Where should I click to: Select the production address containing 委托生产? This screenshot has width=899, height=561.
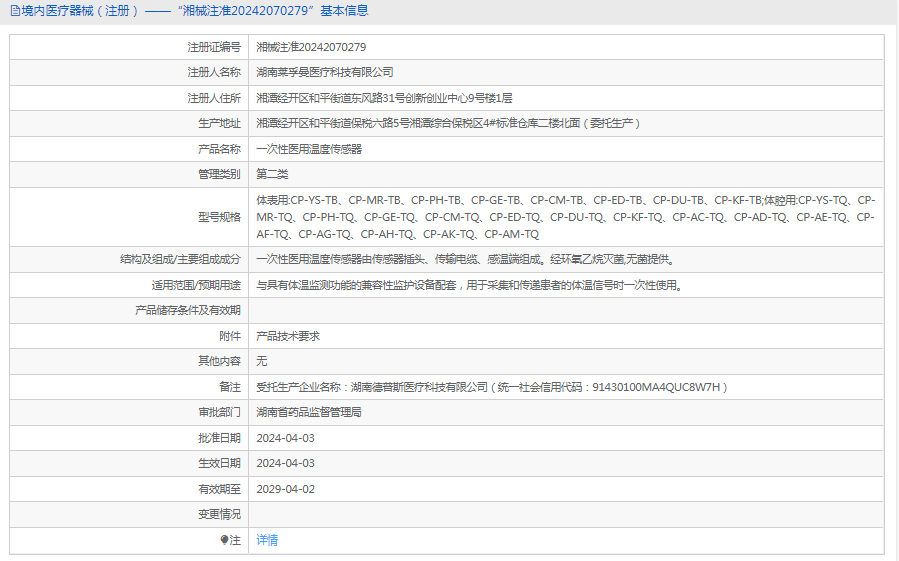click(448, 123)
